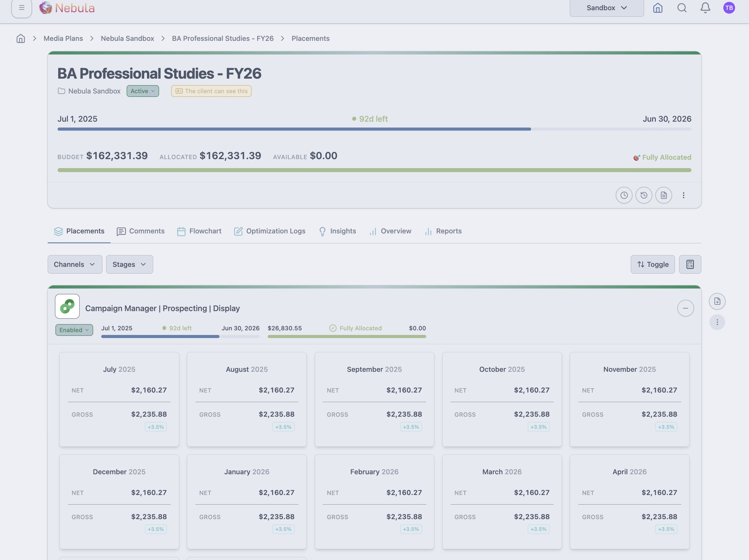Screen dimensions: 749x560
Task: Click the available amount $0.00
Action: 323,156
